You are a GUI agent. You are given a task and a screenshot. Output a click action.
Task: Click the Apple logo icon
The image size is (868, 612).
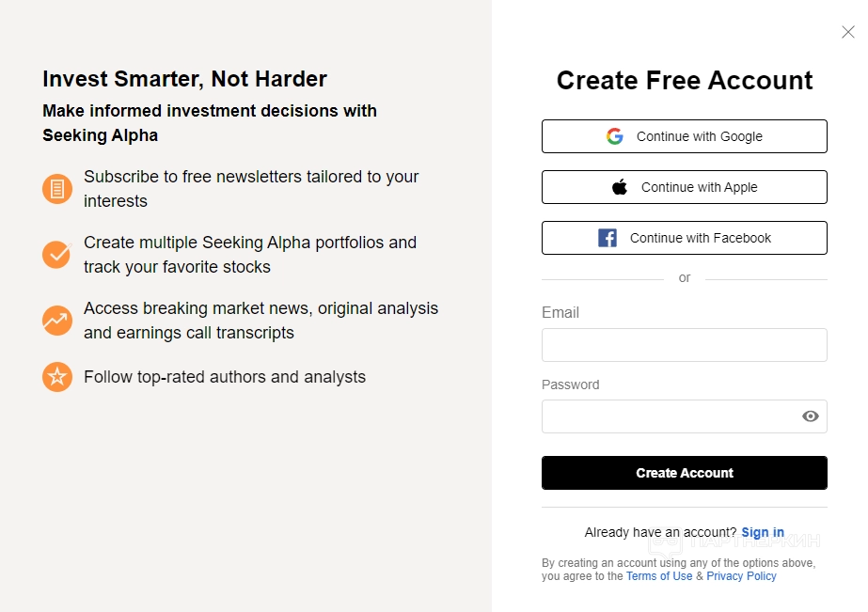pos(620,187)
